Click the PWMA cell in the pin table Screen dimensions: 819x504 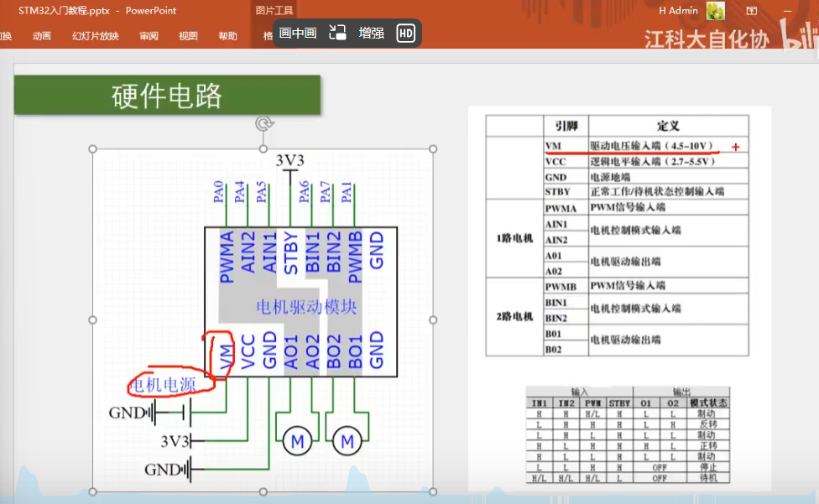coord(566,208)
